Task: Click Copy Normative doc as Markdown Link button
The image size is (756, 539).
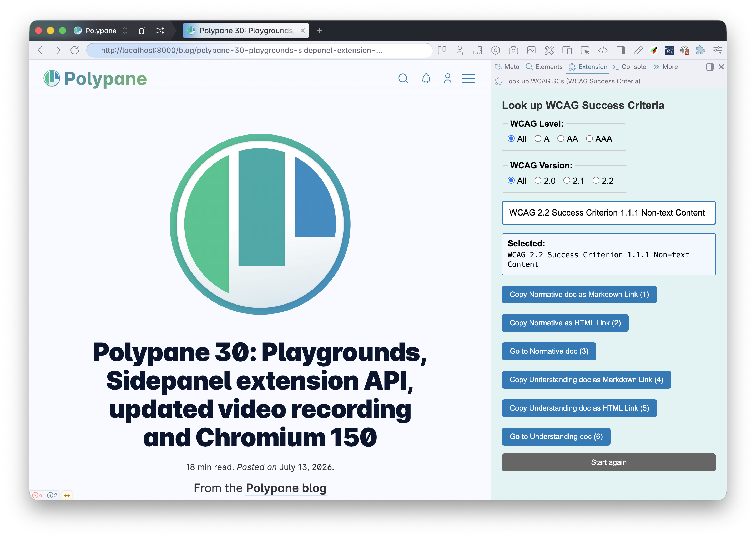Action: [x=579, y=295]
